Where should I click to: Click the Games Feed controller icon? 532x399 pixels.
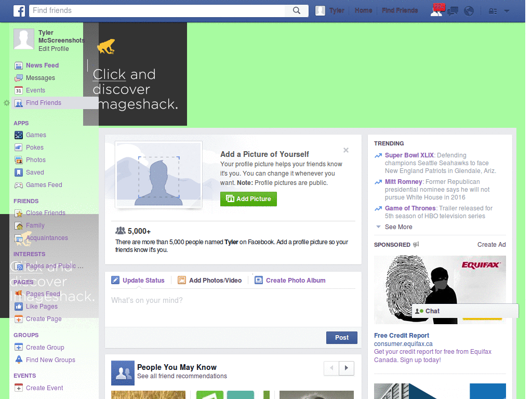19,185
